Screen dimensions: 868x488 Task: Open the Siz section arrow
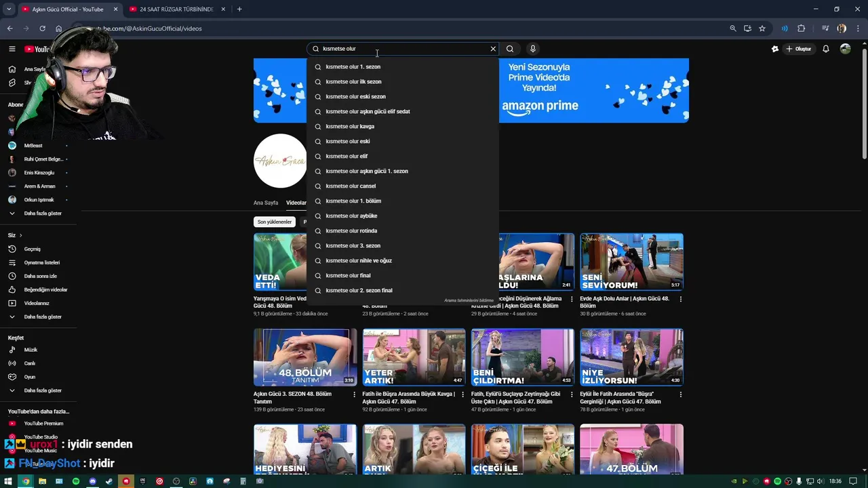pyautogui.click(x=20, y=235)
